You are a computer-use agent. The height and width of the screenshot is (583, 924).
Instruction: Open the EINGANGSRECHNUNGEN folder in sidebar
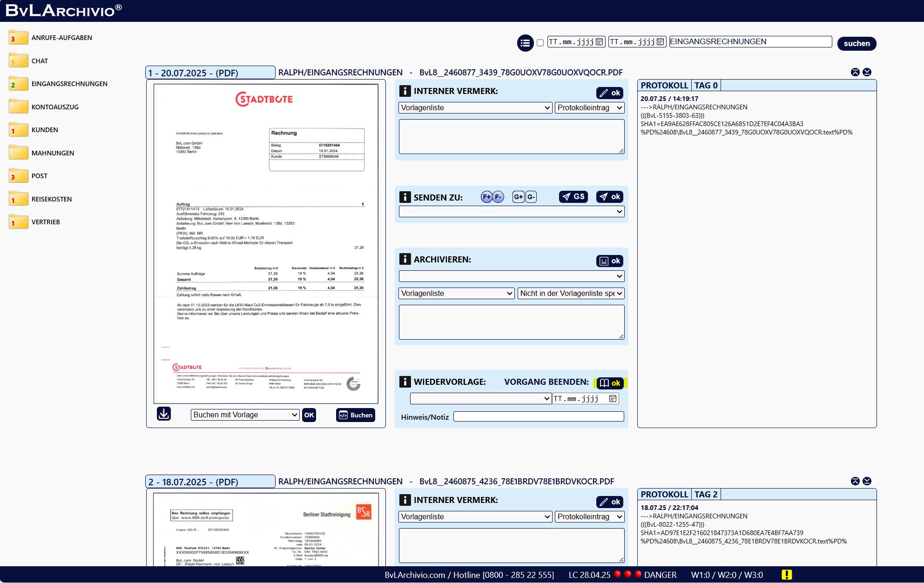click(x=69, y=84)
